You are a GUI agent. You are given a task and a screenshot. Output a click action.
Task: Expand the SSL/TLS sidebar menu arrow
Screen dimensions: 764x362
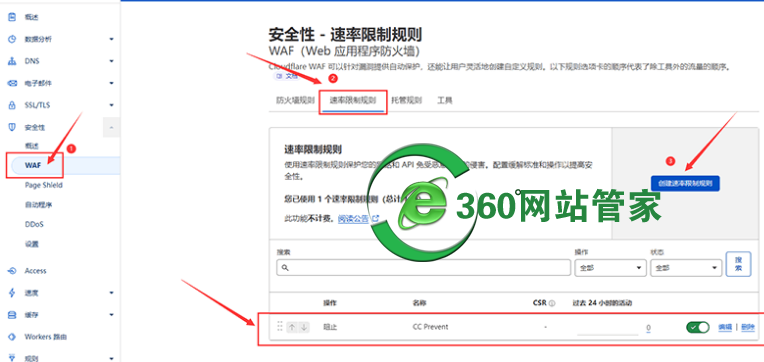click(112, 105)
